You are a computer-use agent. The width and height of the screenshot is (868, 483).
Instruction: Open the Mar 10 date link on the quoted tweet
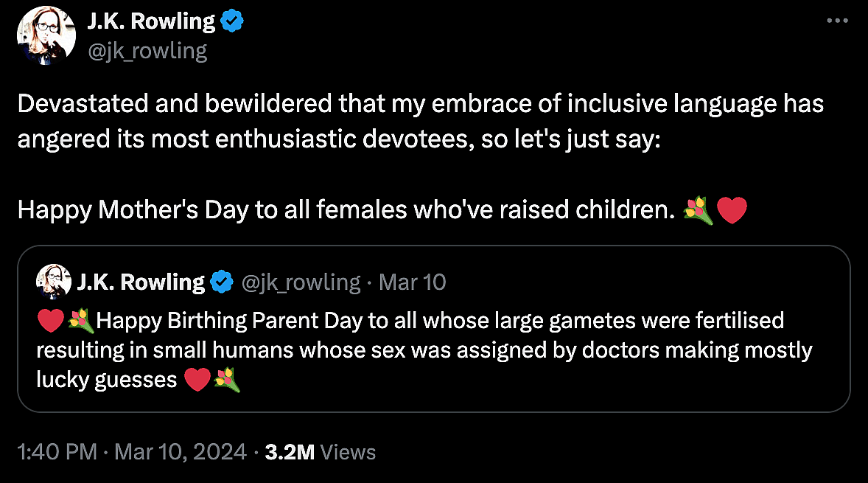tap(412, 282)
